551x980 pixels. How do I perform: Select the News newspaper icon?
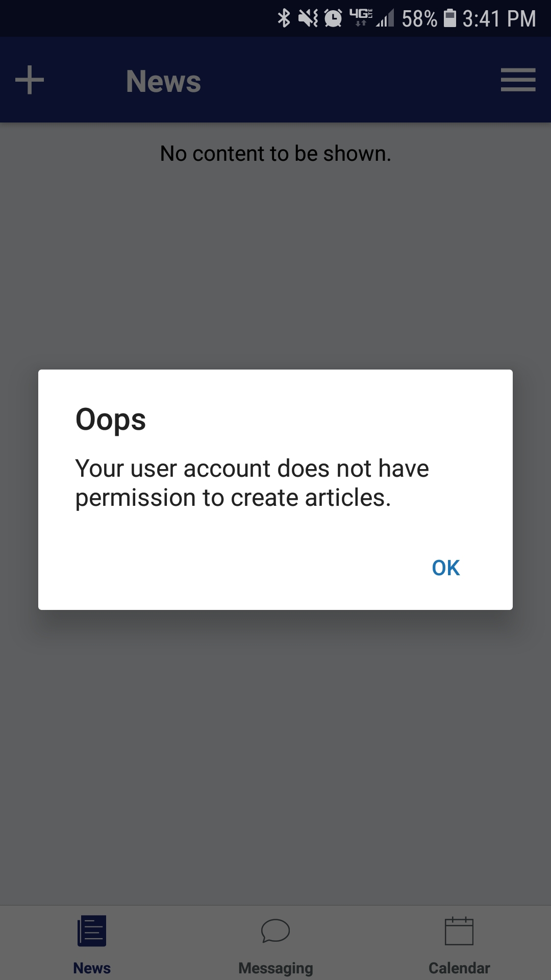[92, 930]
